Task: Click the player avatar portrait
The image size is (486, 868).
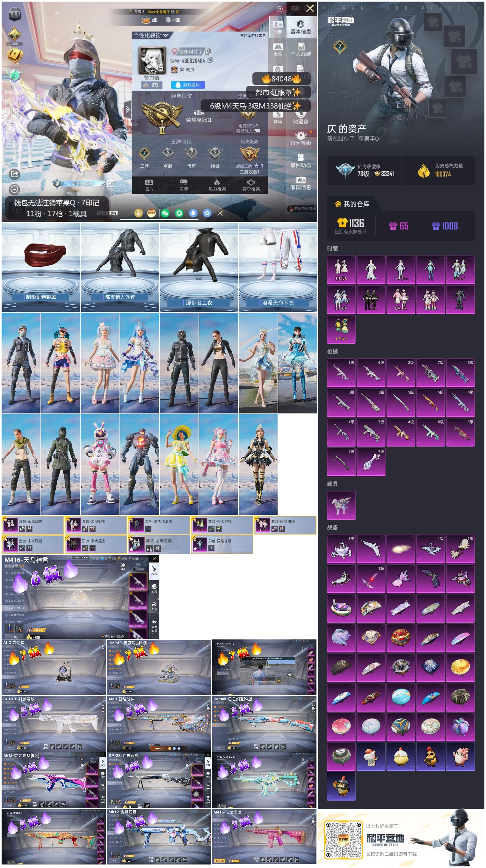Action: (152, 60)
